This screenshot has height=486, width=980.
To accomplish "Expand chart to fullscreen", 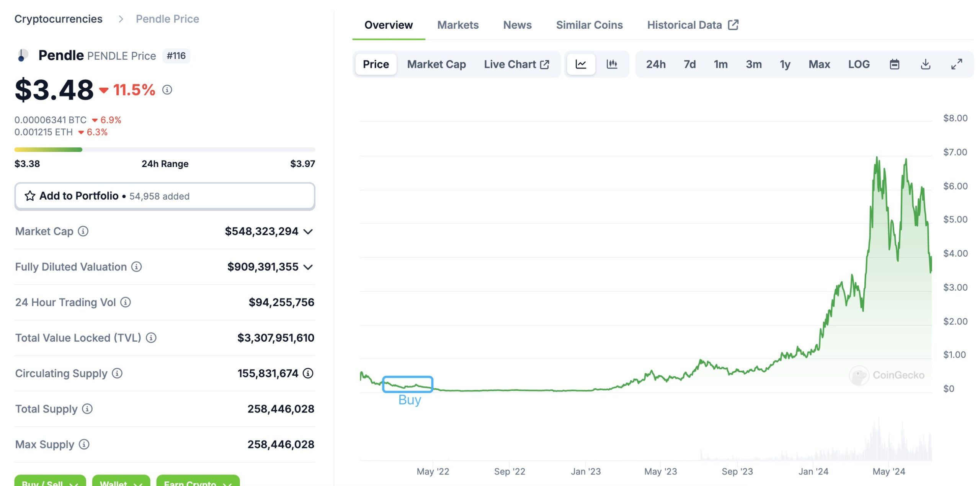I will (x=956, y=64).
